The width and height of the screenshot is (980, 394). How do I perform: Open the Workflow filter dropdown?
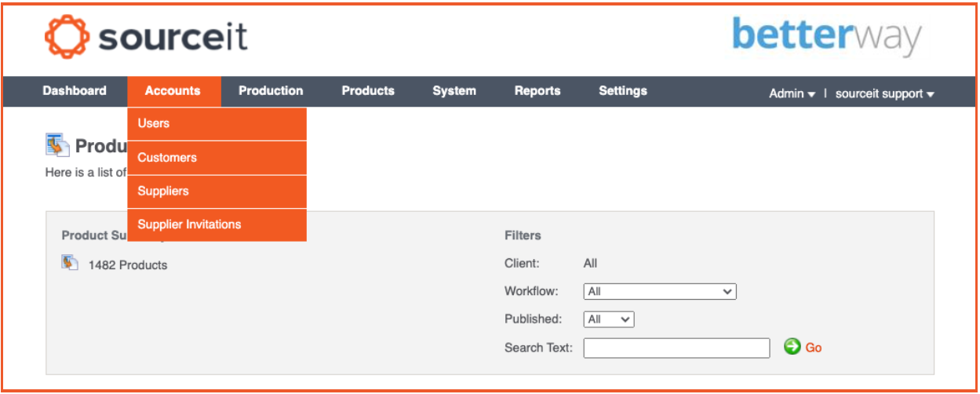point(660,291)
